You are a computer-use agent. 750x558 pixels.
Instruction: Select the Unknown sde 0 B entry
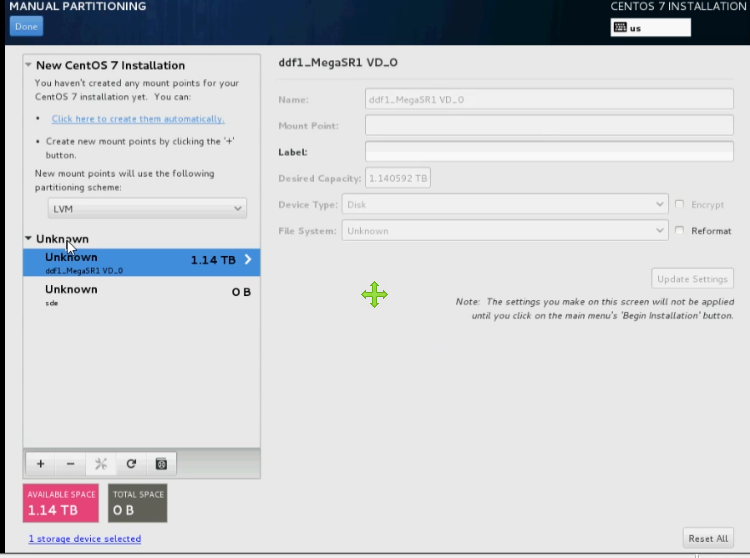[142, 295]
